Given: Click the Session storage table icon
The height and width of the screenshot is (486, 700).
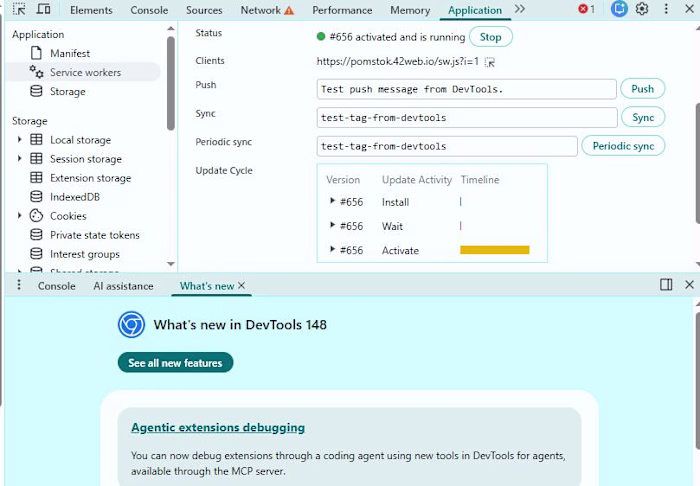Looking at the screenshot, I should click(36, 158).
